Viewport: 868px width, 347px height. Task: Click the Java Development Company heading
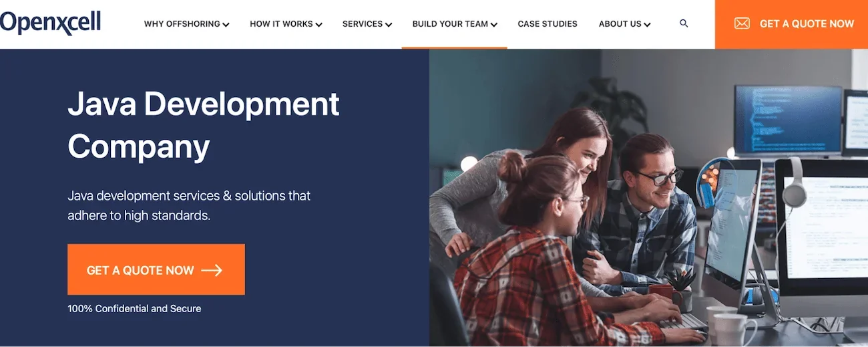[204, 125]
